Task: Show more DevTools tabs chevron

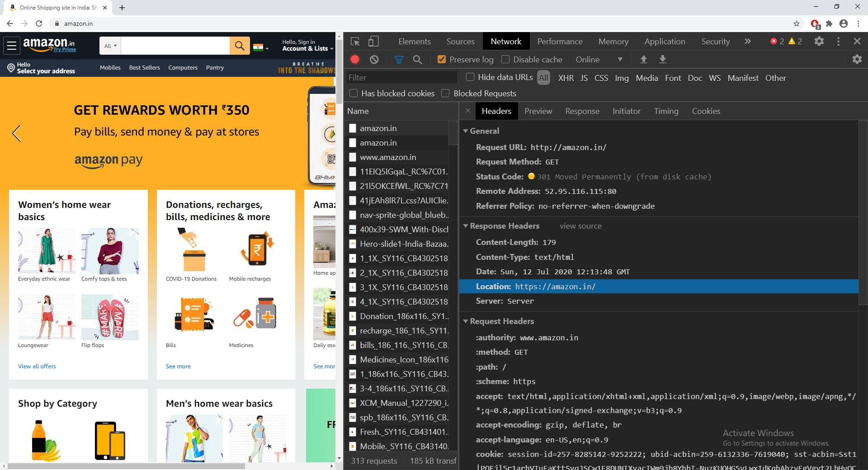Action: click(x=748, y=41)
